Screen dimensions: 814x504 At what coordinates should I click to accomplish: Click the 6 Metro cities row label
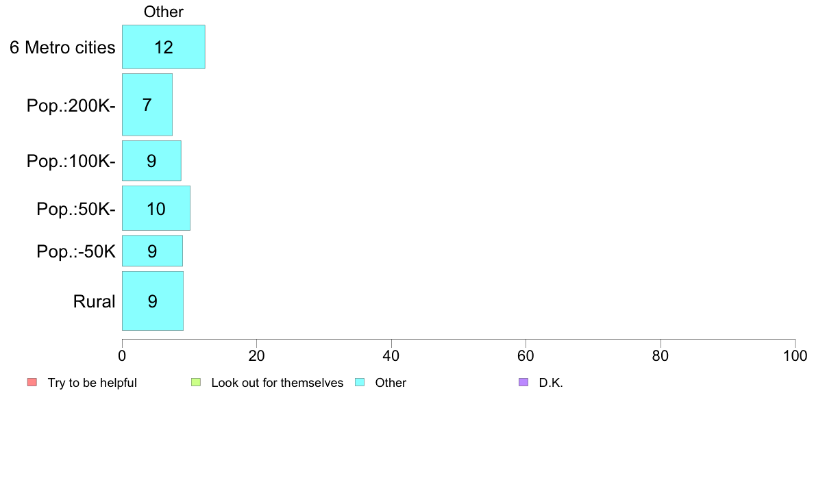click(x=62, y=47)
